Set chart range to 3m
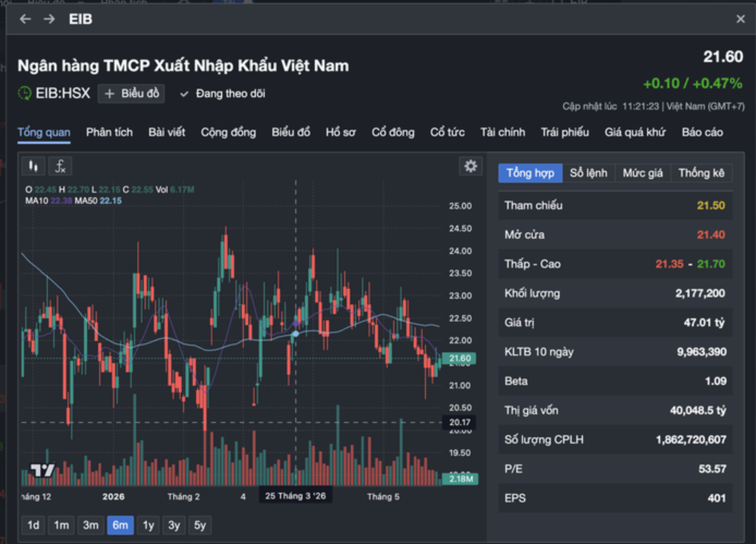This screenshot has width=756, height=544. [x=90, y=525]
